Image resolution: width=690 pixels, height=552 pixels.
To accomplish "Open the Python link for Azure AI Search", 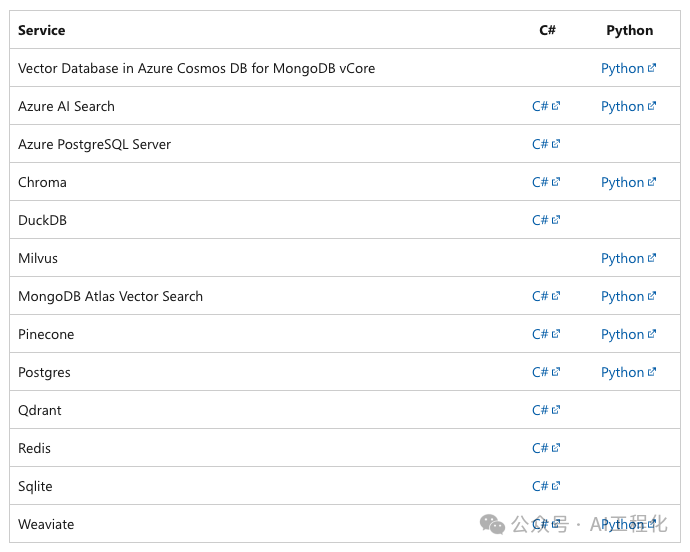I will (x=622, y=106).
